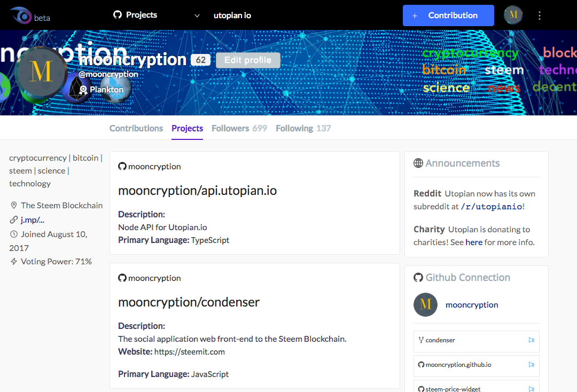Click 'Node API for Utopian.io' description
The width and height of the screenshot is (577, 392).
coord(162,228)
